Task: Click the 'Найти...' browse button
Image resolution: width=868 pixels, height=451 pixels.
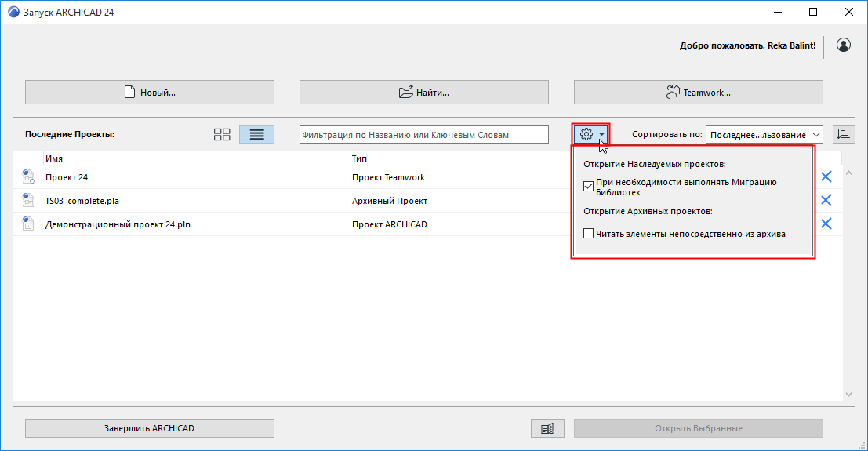Action: click(424, 92)
